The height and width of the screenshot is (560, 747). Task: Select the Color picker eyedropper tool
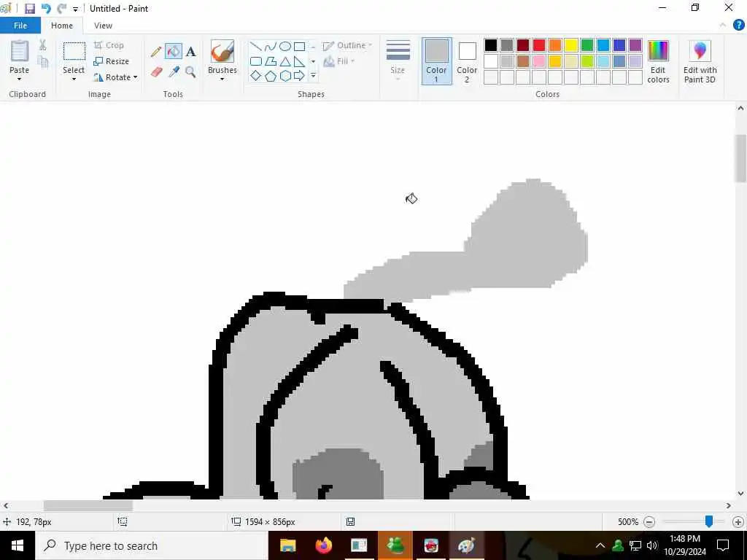pyautogui.click(x=174, y=72)
